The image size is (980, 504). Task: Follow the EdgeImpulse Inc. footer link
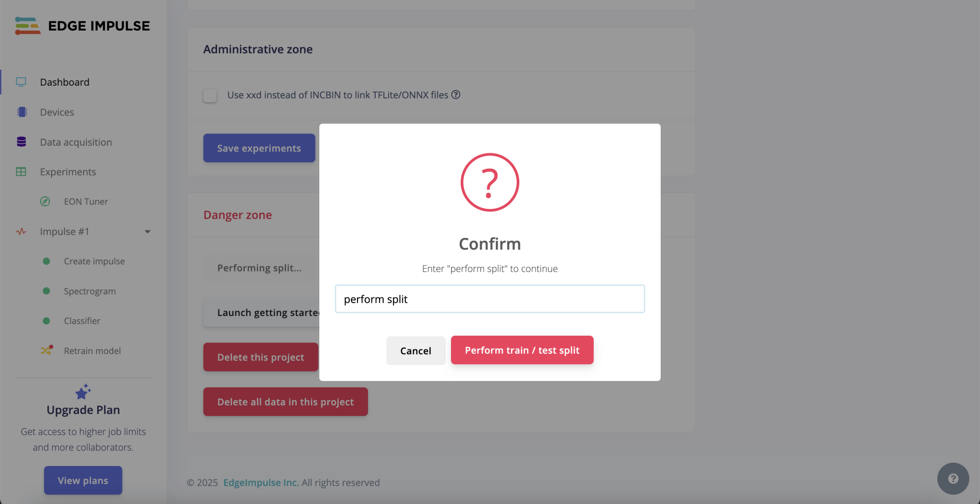coord(261,482)
